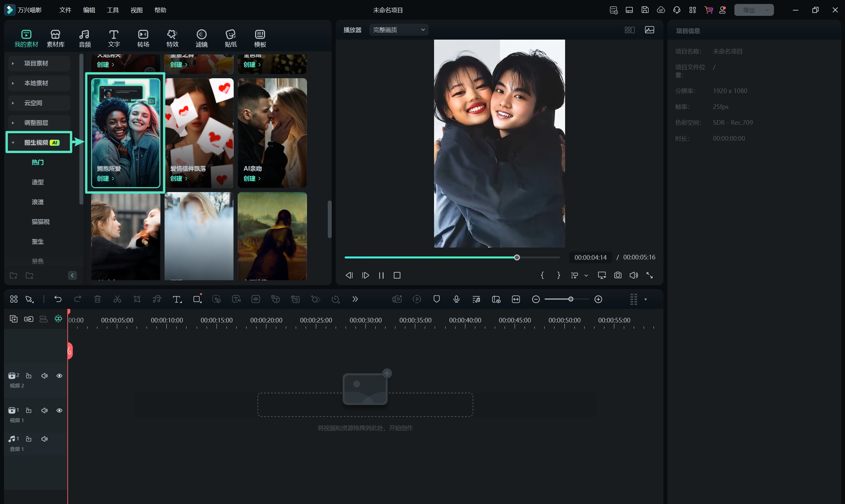Open the 文件 menu
Image resolution: width=845 pixels, height=504 pixels.
[x=65, y=10]
